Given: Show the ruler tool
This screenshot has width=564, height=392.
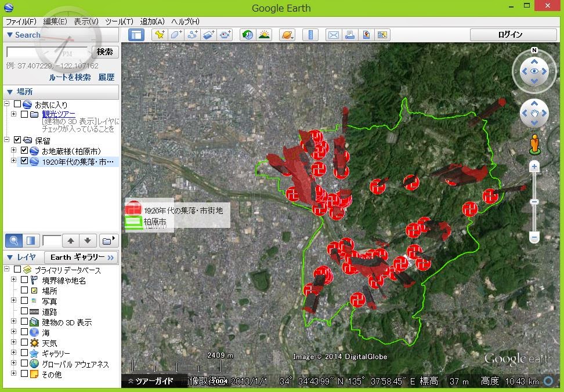Looking at the screenshot, I should pos(310,35).
